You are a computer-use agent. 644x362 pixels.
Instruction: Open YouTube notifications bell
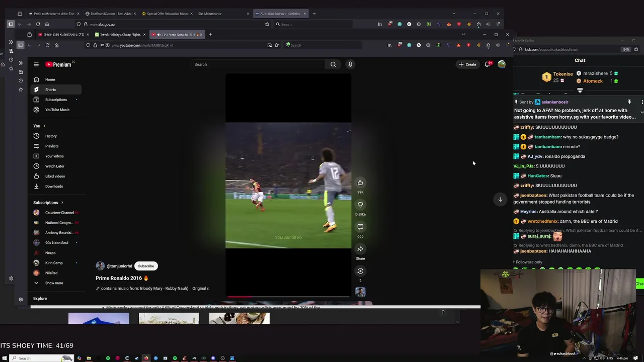click(x=487, y=64)
